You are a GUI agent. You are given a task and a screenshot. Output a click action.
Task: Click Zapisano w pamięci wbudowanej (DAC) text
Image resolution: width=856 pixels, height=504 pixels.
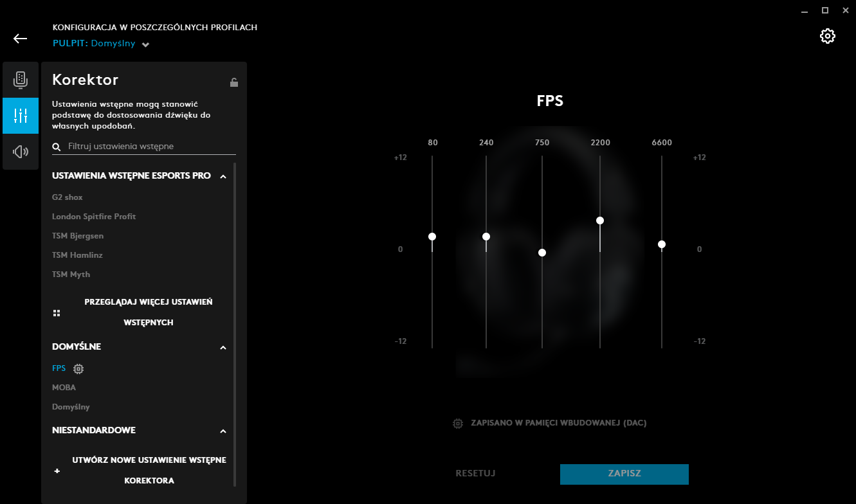point(559,423)
